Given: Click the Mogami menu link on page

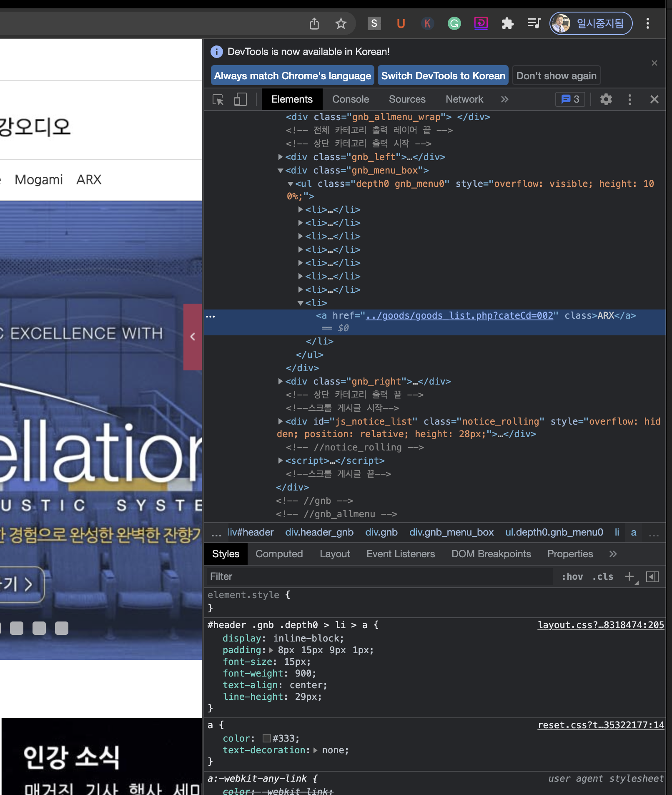Looking at the screenshot, I should click(39, 180).
